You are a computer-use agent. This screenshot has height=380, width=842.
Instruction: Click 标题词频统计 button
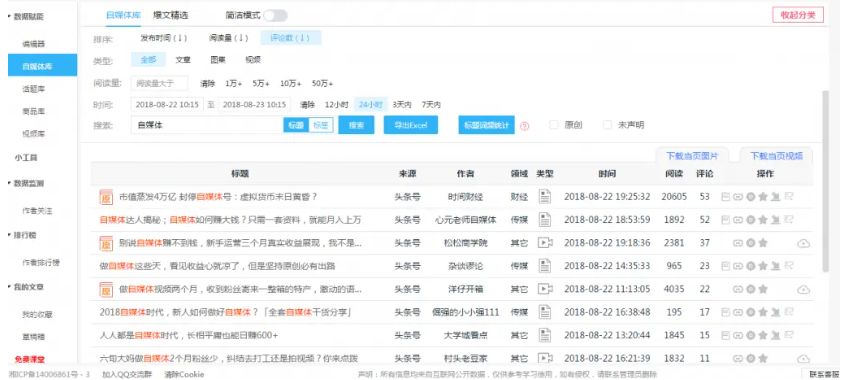[487, 125]
